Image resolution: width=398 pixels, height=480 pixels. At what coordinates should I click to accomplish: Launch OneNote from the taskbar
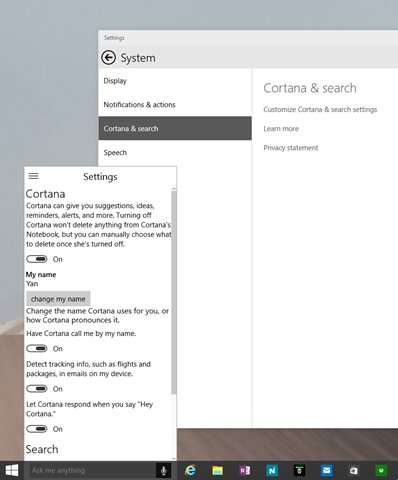pyautogui.click(x=245, y=471)
